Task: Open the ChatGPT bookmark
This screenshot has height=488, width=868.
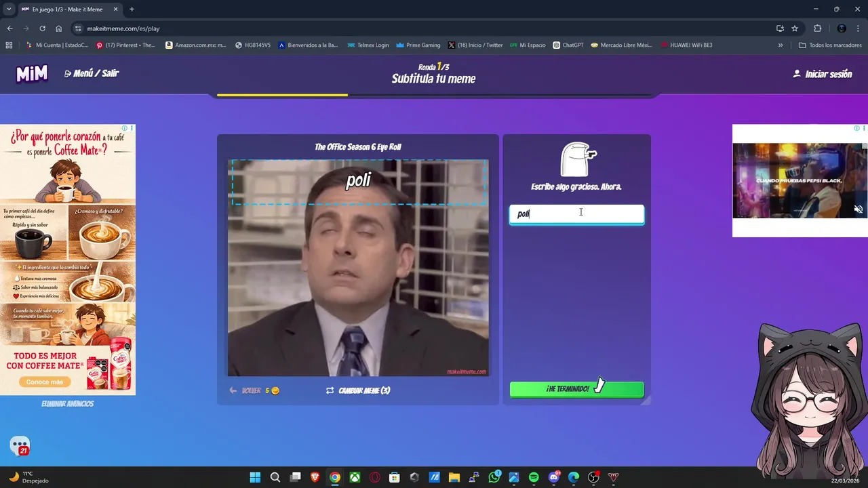Action: click(568, 45)
